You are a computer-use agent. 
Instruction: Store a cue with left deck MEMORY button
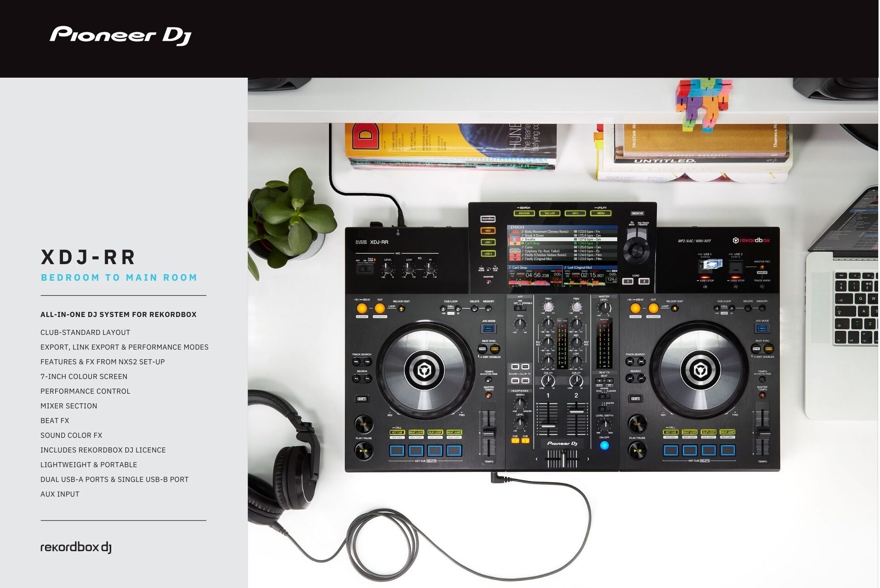488,308
